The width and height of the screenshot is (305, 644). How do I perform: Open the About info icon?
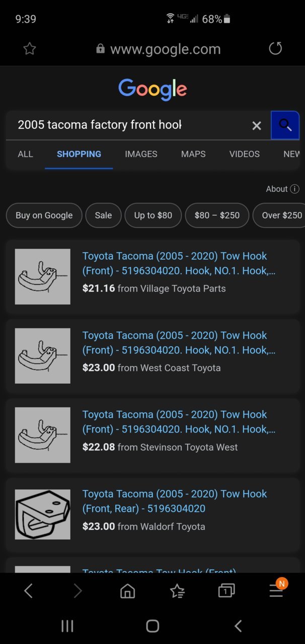pos(295,189)
